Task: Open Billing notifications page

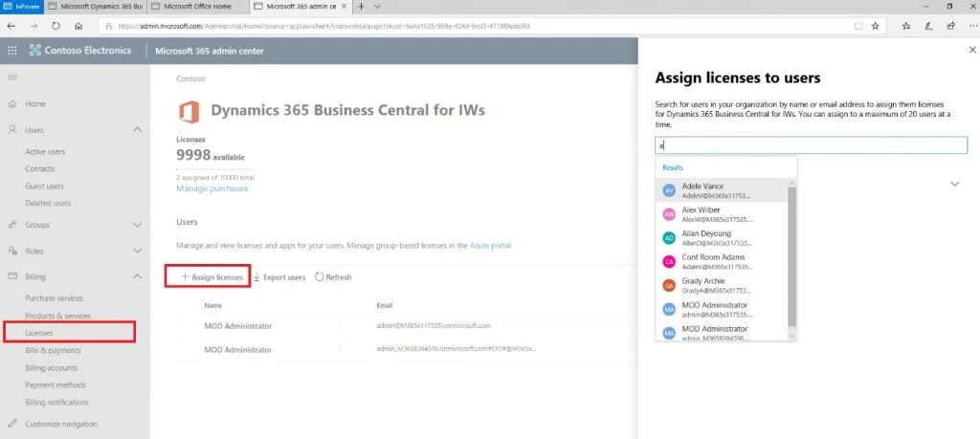Action: tap(56, 402)
